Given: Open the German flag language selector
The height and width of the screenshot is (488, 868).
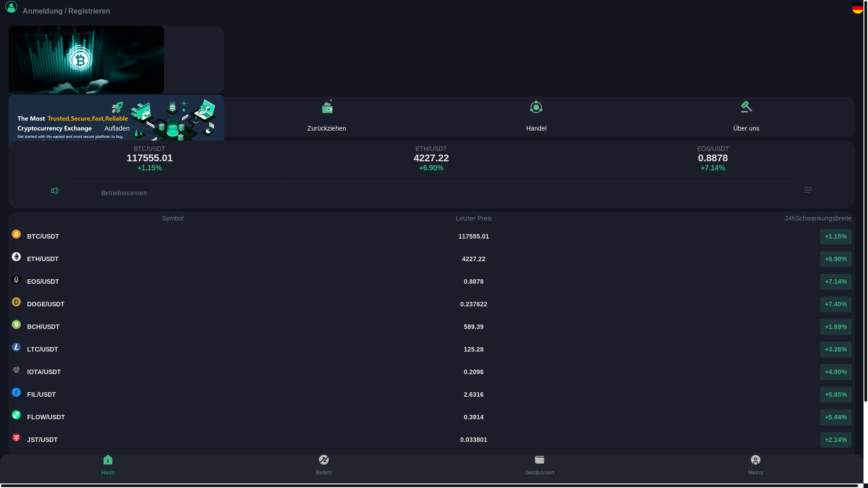Looking at the screenshot, I should (x=858, y=8).
